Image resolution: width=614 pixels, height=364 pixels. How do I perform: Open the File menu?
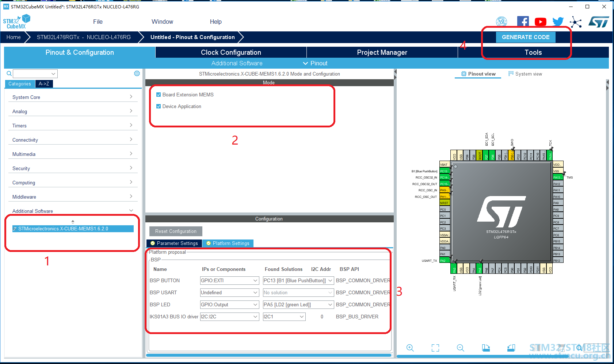[98, 22]
